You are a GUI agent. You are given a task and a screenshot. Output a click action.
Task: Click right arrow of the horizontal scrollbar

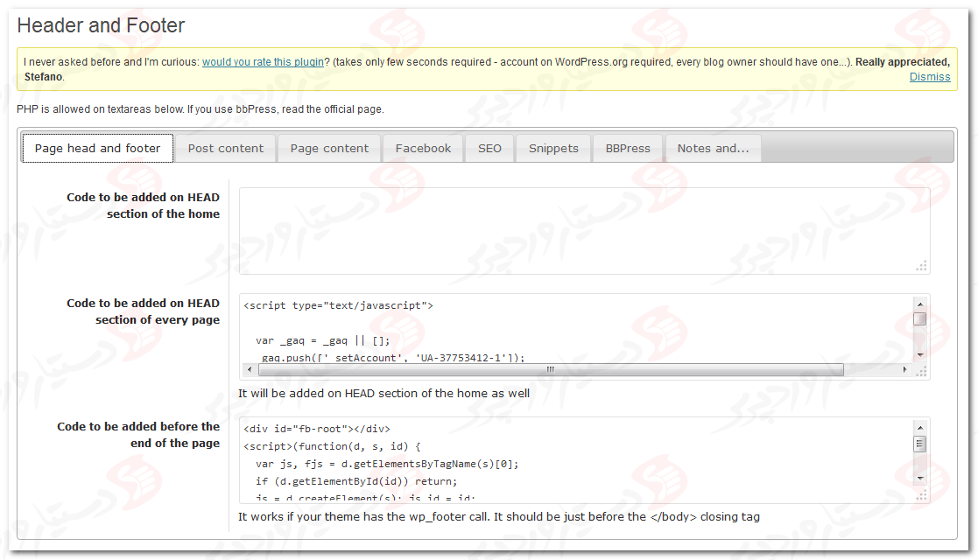906,370
